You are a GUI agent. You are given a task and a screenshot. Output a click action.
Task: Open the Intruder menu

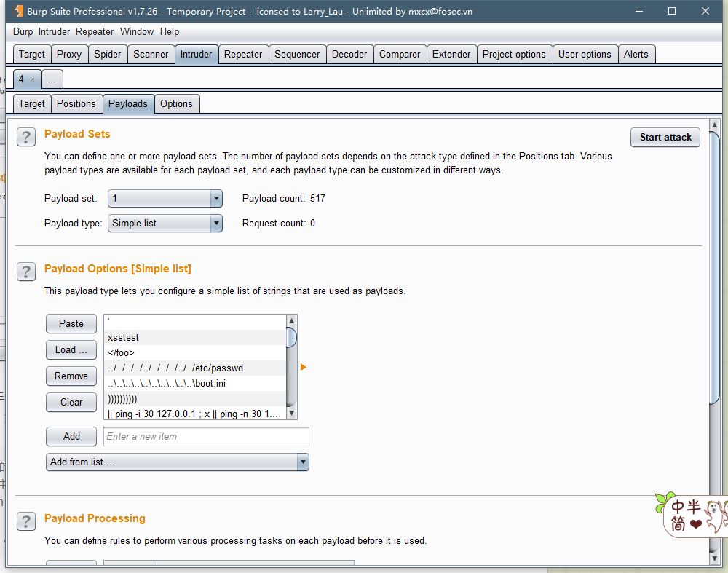(54, 31)
